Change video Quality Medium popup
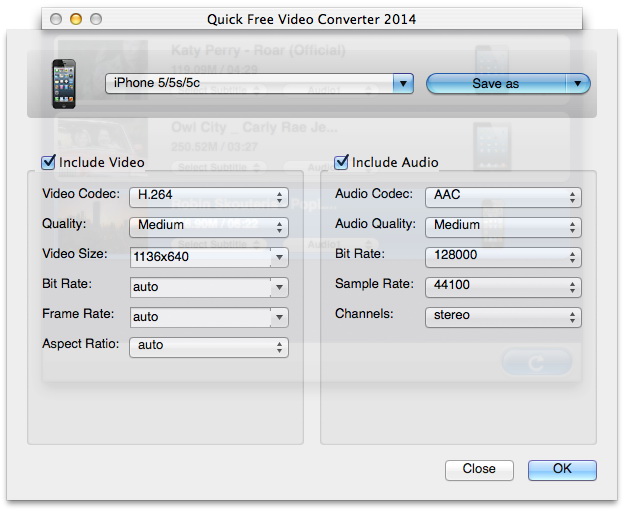This screenshot has width=624, height=511. tap(209, 227)
